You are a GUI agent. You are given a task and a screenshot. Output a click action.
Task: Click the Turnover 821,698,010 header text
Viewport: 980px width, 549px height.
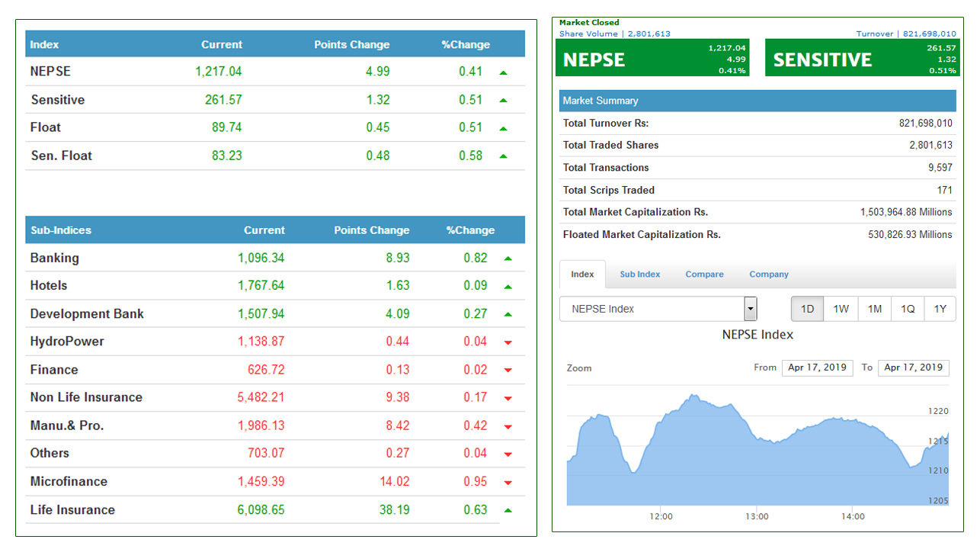point(906,34)
